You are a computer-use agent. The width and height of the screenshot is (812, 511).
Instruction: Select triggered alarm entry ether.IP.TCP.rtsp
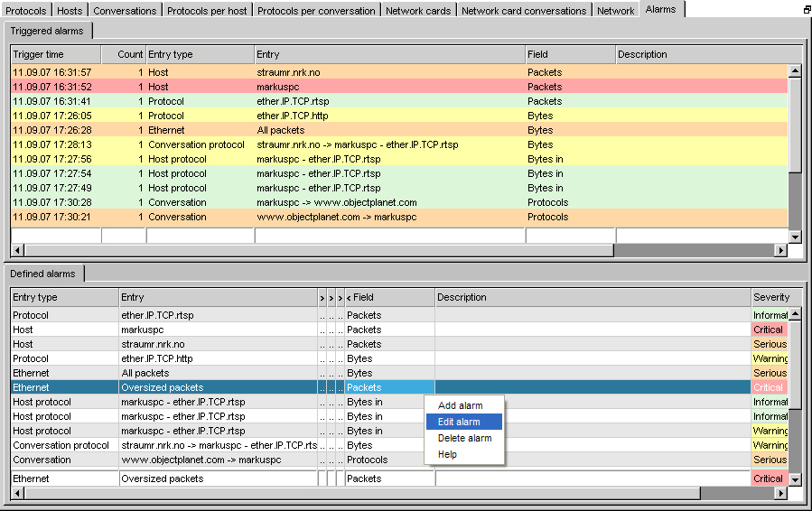[399, 101]
